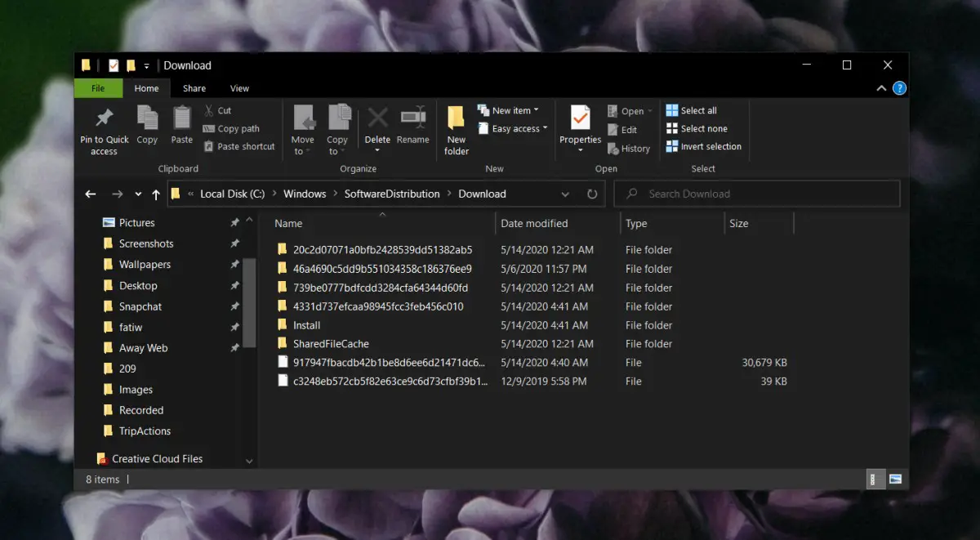Open address bar history dropdown
Screen dimensions: 980x540
click(565, 194)
